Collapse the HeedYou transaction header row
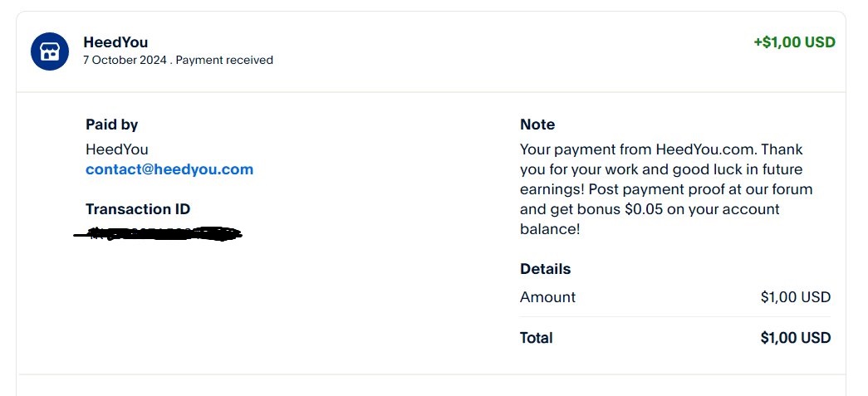 (431, 51)
